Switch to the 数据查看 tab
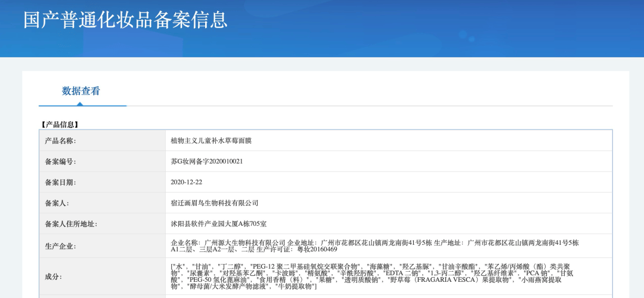 [81, 91]
